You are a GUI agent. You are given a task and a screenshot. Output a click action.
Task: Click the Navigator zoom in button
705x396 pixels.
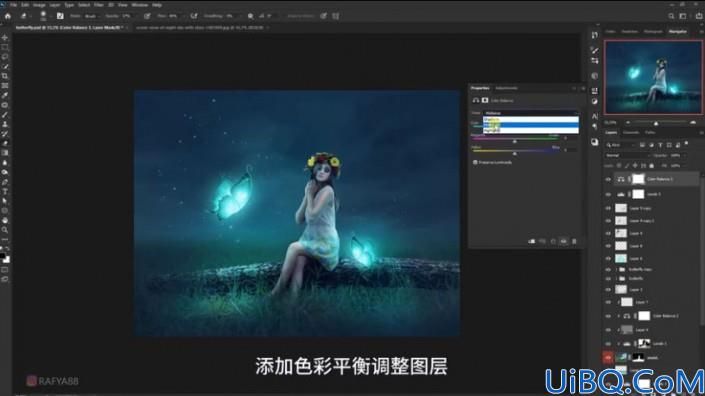click(693, 122)
